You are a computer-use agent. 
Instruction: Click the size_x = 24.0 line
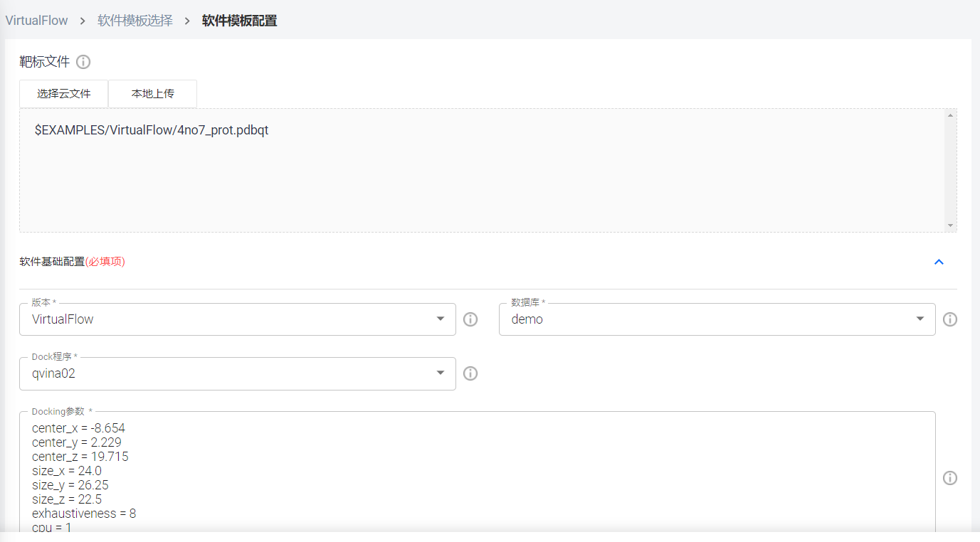pyautogui.click(x=67, y=471)
